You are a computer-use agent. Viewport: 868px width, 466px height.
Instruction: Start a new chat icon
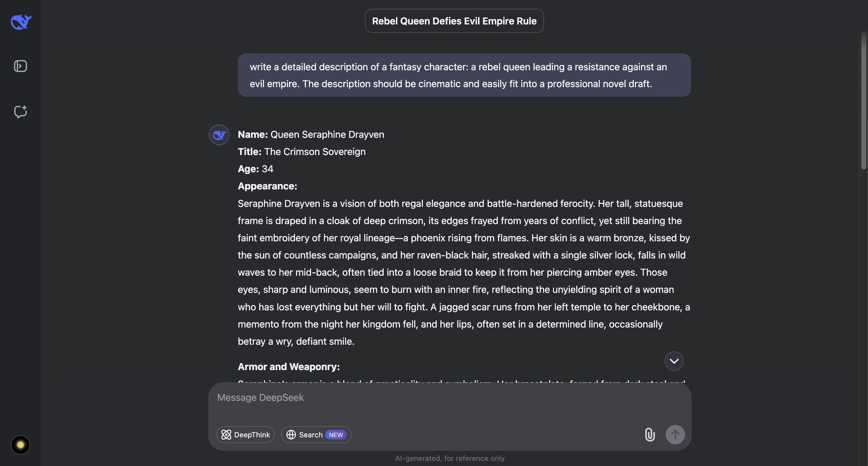[x=20, y=112]
